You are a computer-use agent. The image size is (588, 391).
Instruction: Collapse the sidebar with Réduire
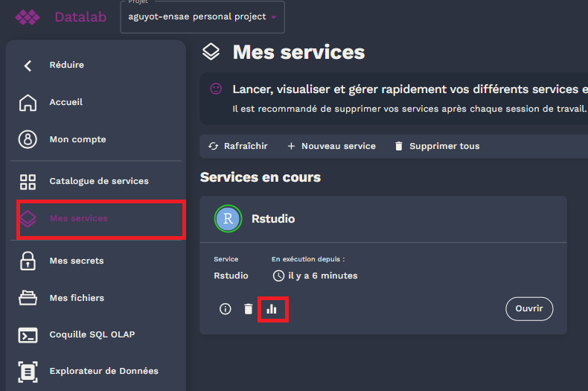click(66, 65)
